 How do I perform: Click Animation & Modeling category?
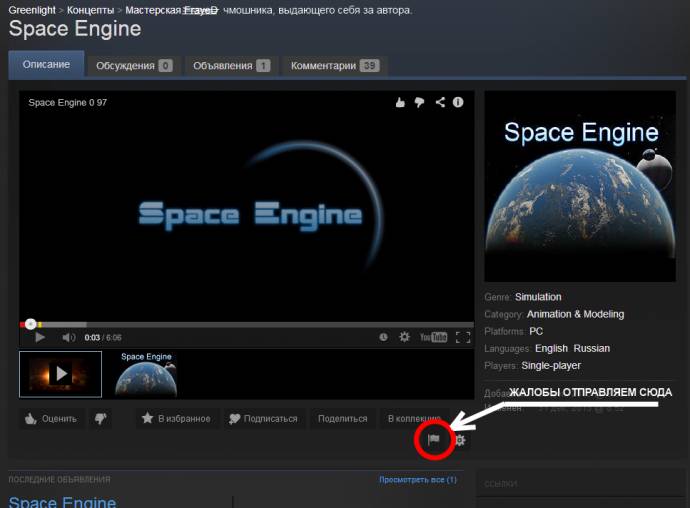(x=576, y=314)
